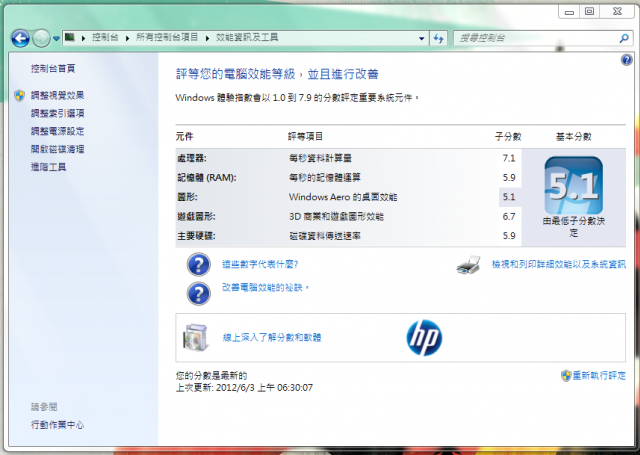Open recent pages dropdown arrow beside navigation buttons
Image resolution: width=640 pixels, height=455 pixels.
point(56,39)
